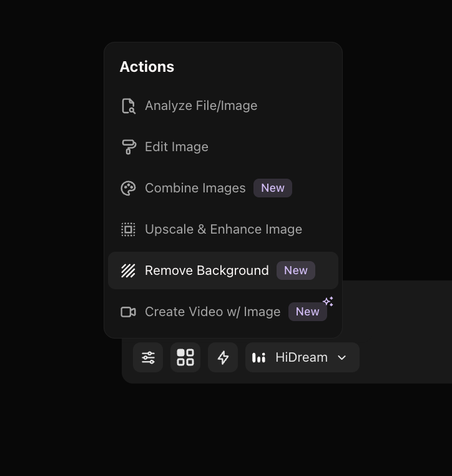Open the sliders settings button
This screenshot has height=476, width=452.
click(148, 357)
